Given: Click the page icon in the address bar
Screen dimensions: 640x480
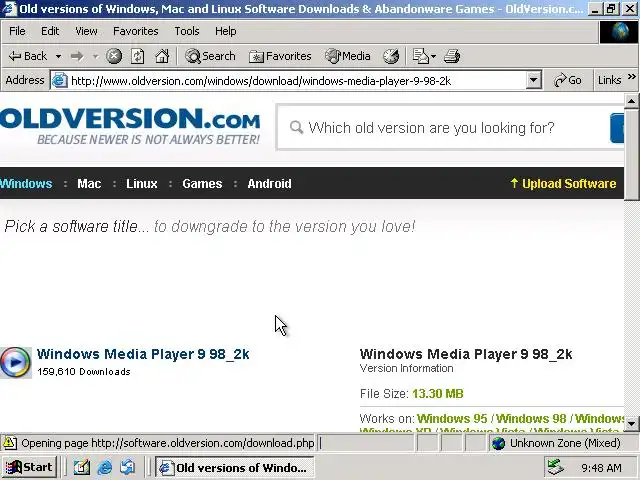Looking at the screenshot, I should click(x=60, y=80).
